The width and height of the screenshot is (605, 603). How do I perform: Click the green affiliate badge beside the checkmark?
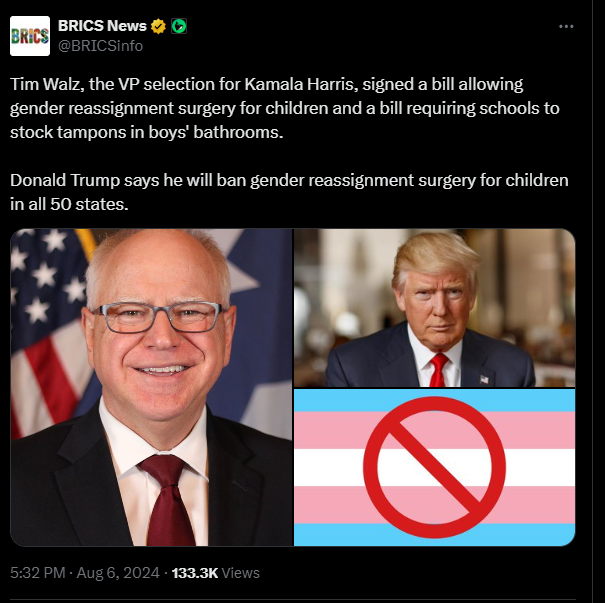[179, 26]
